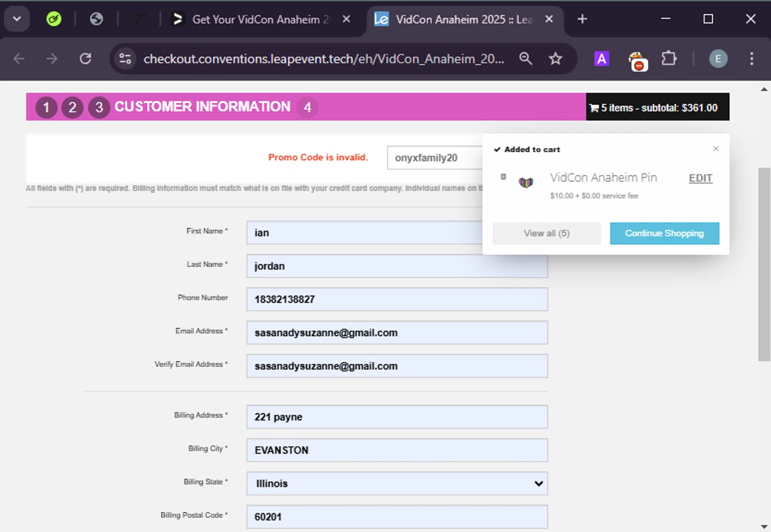Click the '$10.00 + $0.00 service fee' text
Image resolution: width=771 pixels, height=532 pixels.
click(594, 196)
